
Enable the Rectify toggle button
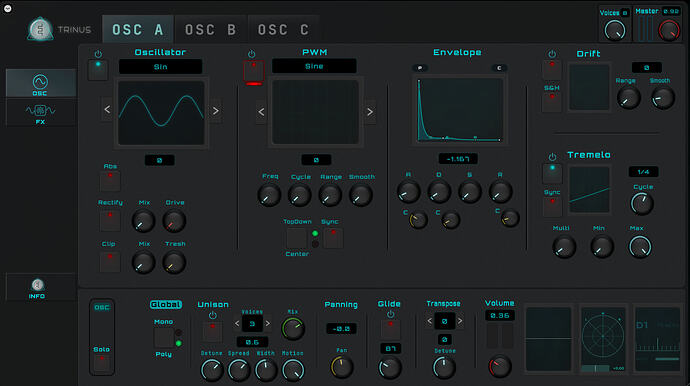[110, 221]
